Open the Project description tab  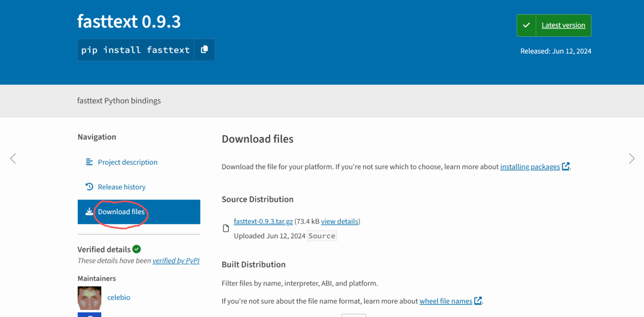click(128, 162)
